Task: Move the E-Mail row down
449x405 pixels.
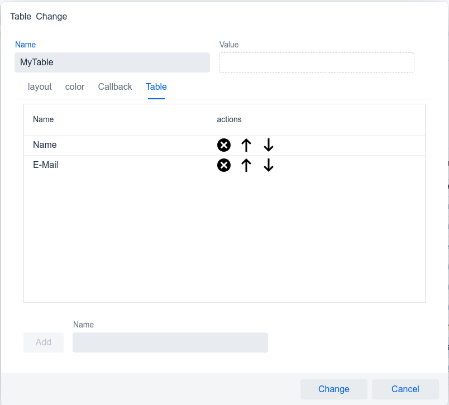Action: point(268,165)
